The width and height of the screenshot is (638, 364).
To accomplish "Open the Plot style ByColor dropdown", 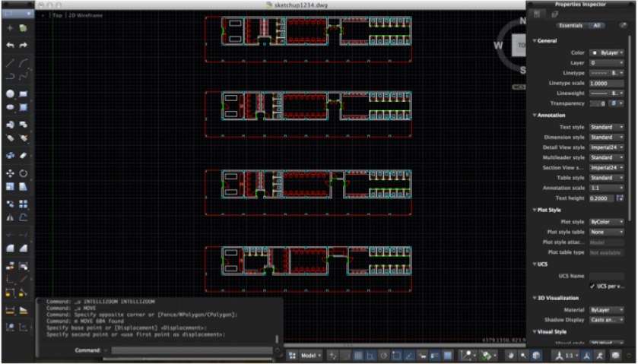I will (x=607, y=222).
